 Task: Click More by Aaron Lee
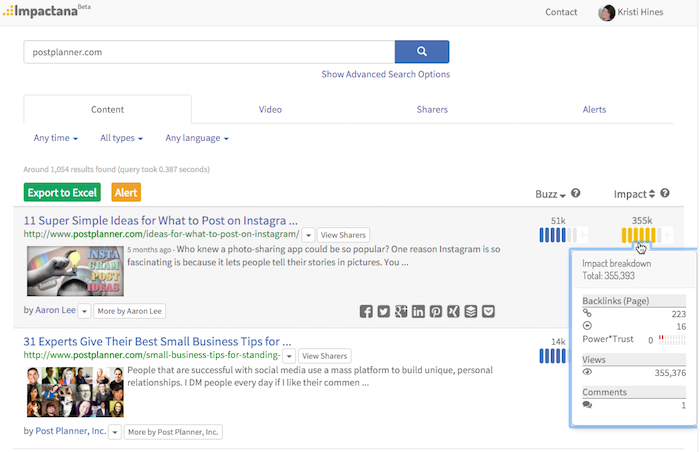point(129,311)
